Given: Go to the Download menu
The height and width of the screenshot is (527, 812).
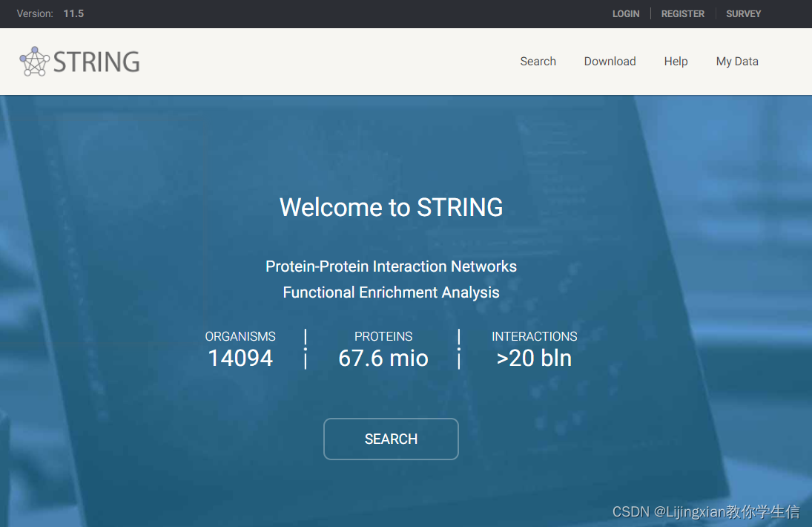Looking at the screenshot, I should [x=610, y=61].
